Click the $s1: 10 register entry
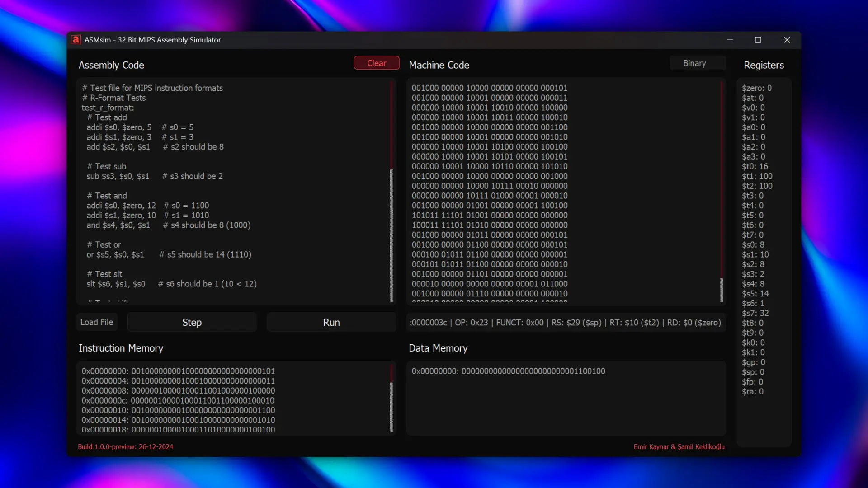868x488 pixels. point(755,254)
